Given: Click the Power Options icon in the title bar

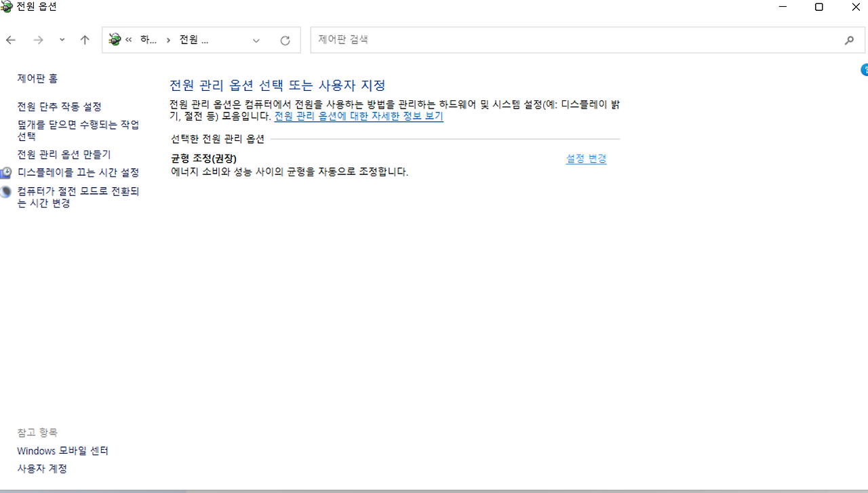Looking at the screenshot, I should coord(7,7).
